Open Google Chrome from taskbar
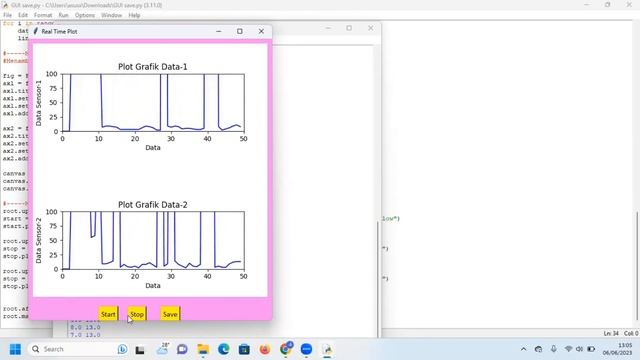 pyautogui.click(x=286, y=349)
